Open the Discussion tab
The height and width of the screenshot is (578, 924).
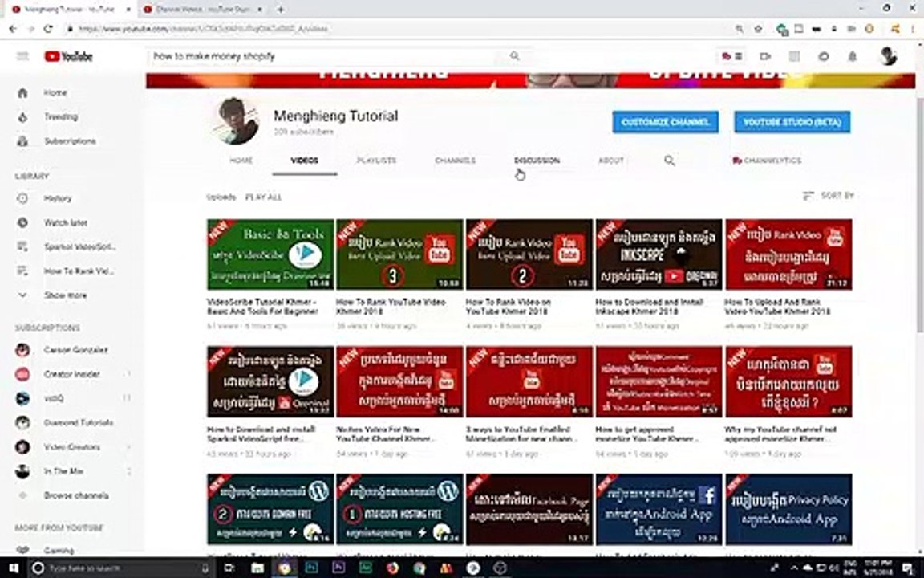pyautogui.click(x=537, y=161)
